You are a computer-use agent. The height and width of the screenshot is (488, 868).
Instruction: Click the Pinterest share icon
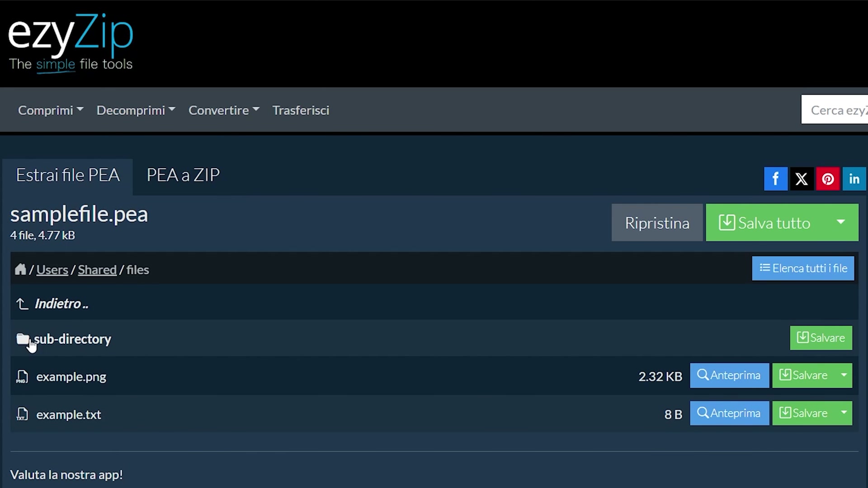(828, 179)
